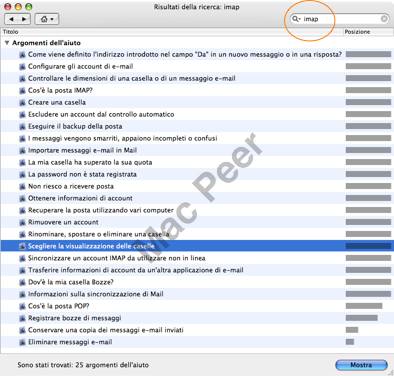The width and height of the screenshot is (394, 376).
Task: Go back with the left arrow button
Action: [11, 19]
